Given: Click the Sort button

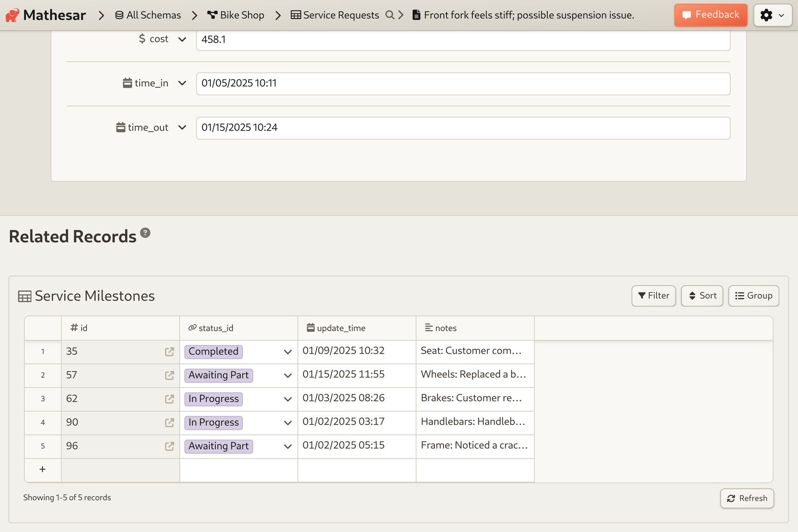Looking at the screenshot, I should click(x=702, y=296).
